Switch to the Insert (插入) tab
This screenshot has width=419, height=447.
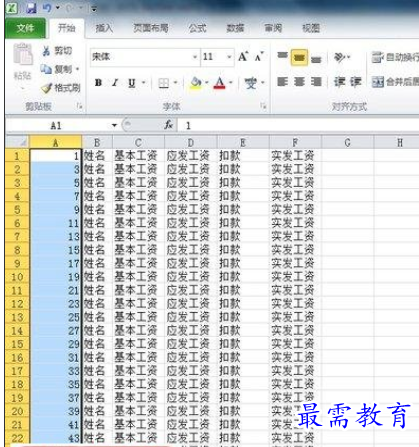coord(104,28)
